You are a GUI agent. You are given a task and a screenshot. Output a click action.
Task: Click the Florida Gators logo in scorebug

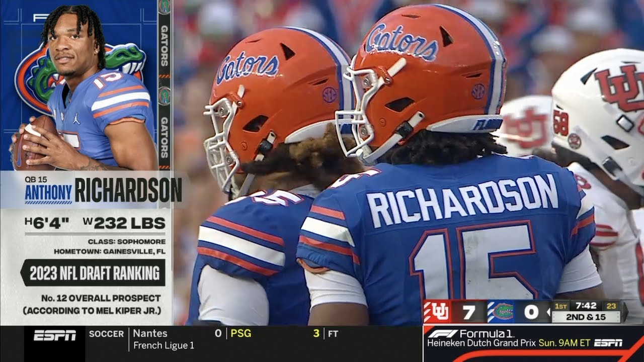[x=501, y=311]
